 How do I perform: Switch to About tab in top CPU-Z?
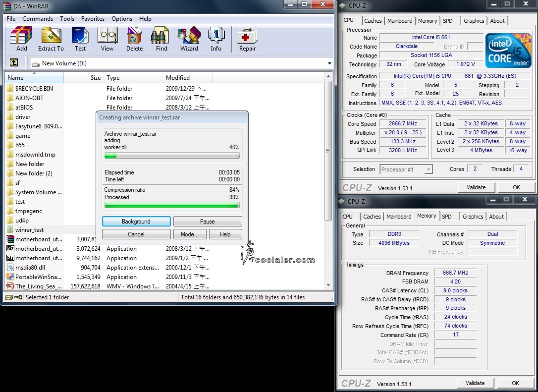click(497, 21)
